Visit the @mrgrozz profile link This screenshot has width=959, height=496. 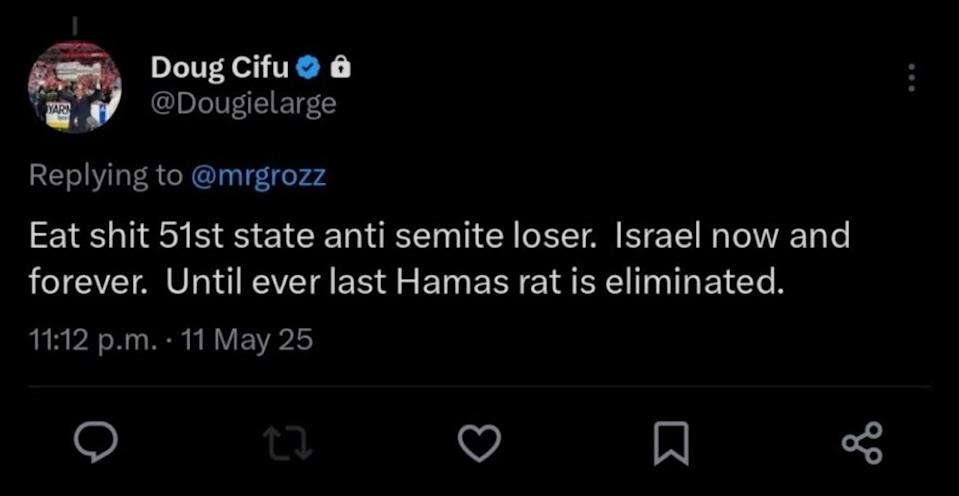(259, 176)
